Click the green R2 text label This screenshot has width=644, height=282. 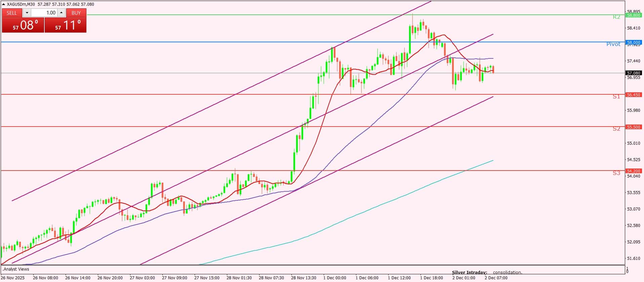click(x=616, y=17)
